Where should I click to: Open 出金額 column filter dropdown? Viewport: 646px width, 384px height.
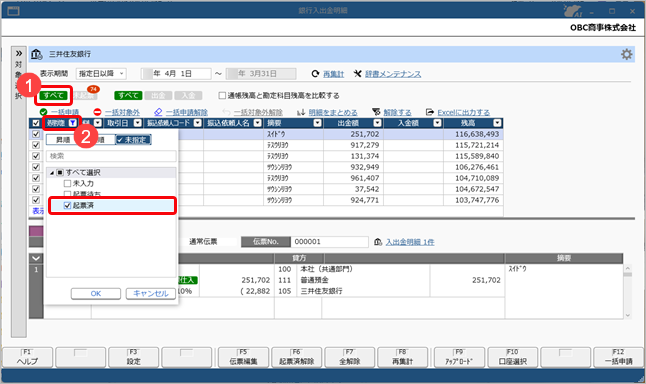tap(377, 123)
